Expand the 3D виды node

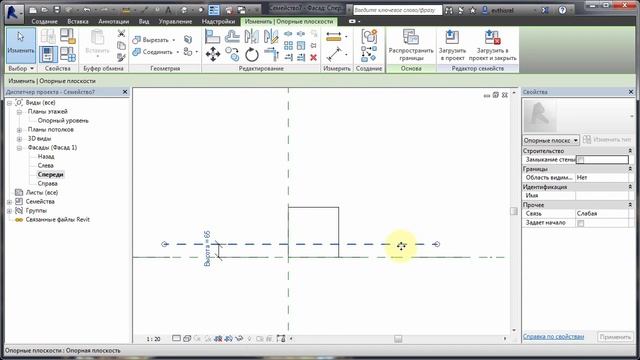tap(19, 139)
